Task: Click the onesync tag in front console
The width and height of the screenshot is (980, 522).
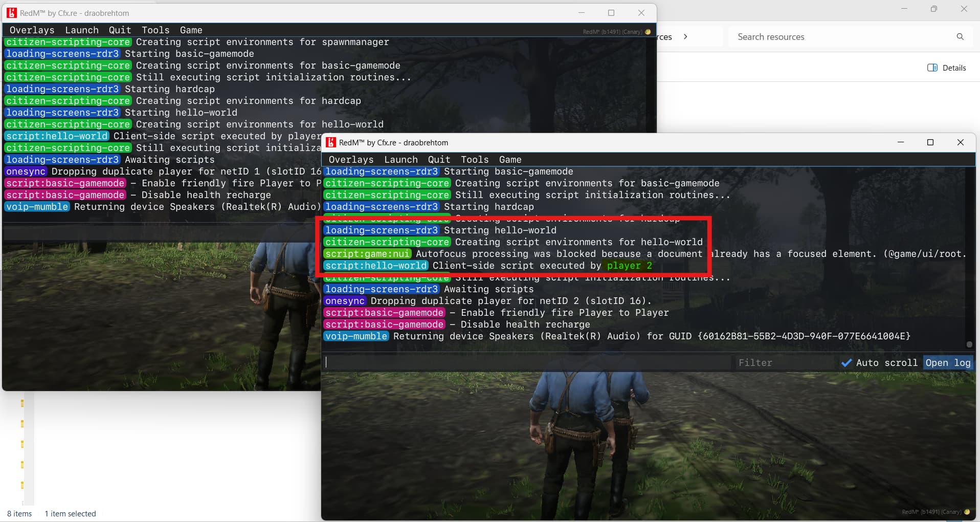Action: [345, 301]
